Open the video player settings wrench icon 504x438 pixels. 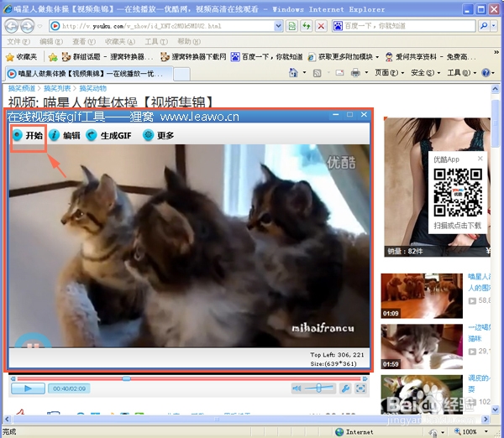point(344,388)
